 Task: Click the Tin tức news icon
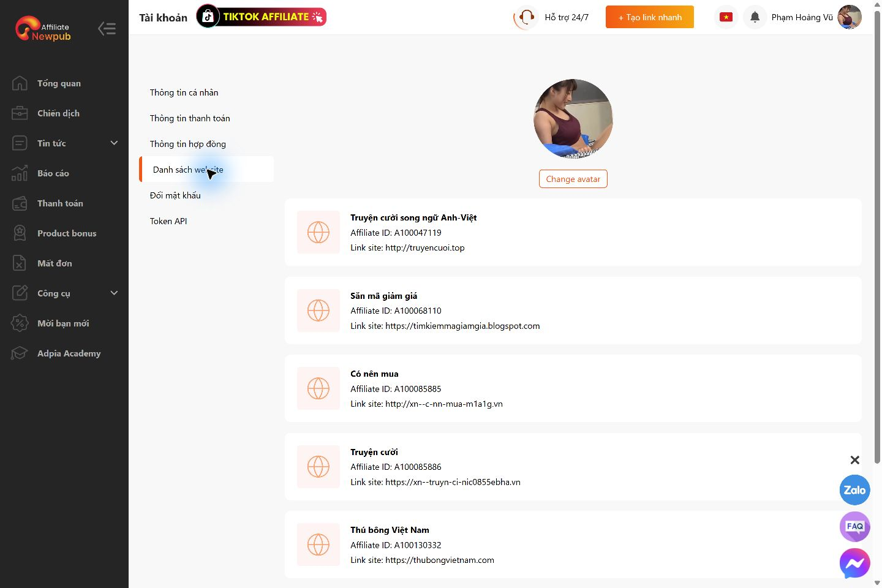point(20,143)
